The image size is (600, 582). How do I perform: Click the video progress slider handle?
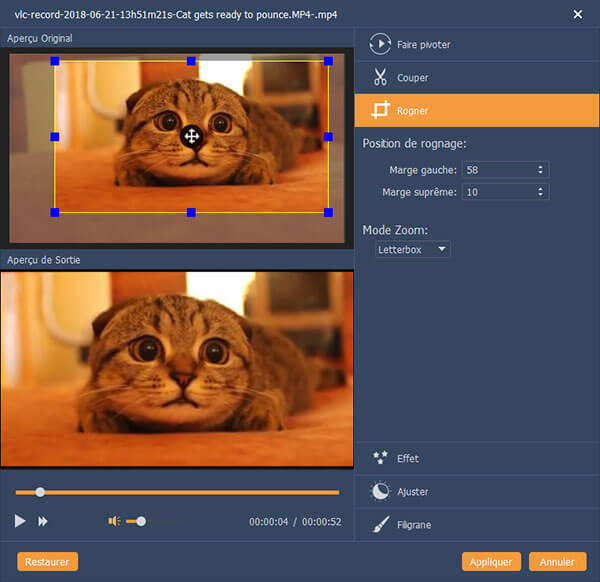pos(40,492)
